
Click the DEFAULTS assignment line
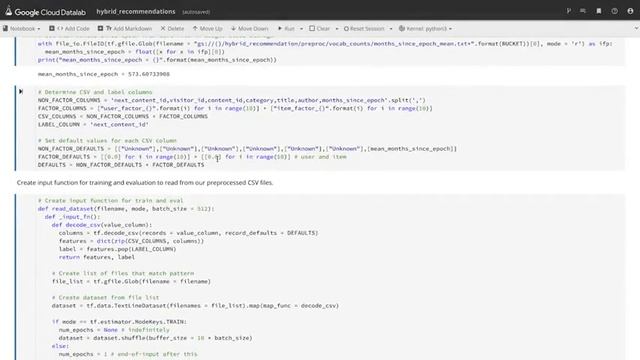coord(121,165)
